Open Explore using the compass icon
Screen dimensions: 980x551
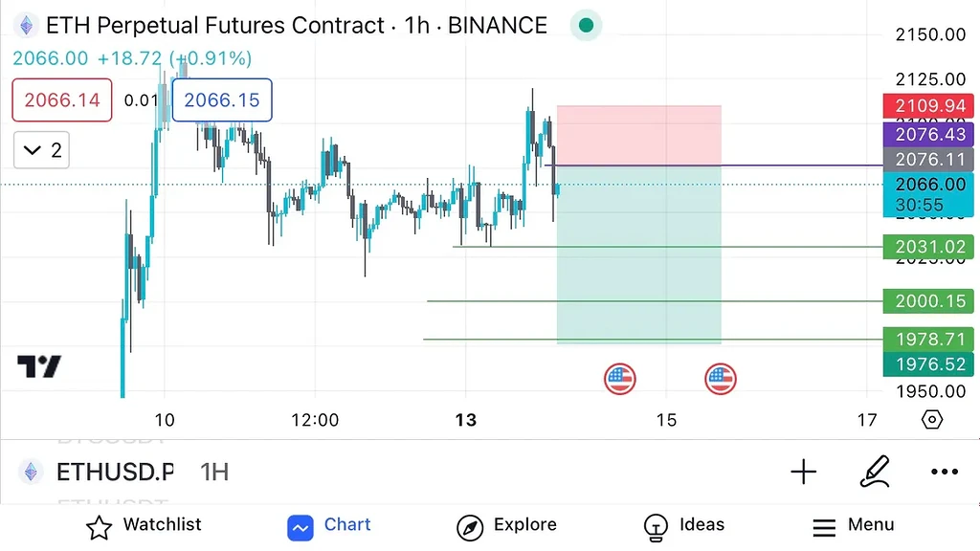coord(469,525)
